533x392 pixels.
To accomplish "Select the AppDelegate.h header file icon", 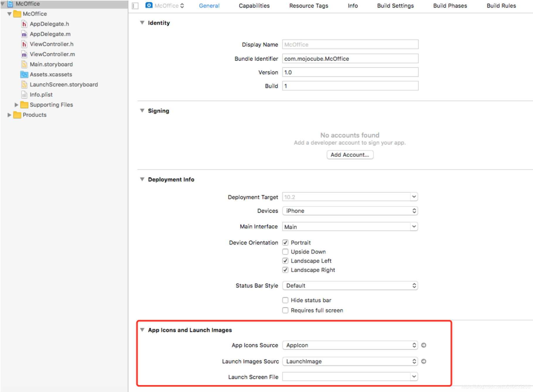I will click(x=24, y=24).
